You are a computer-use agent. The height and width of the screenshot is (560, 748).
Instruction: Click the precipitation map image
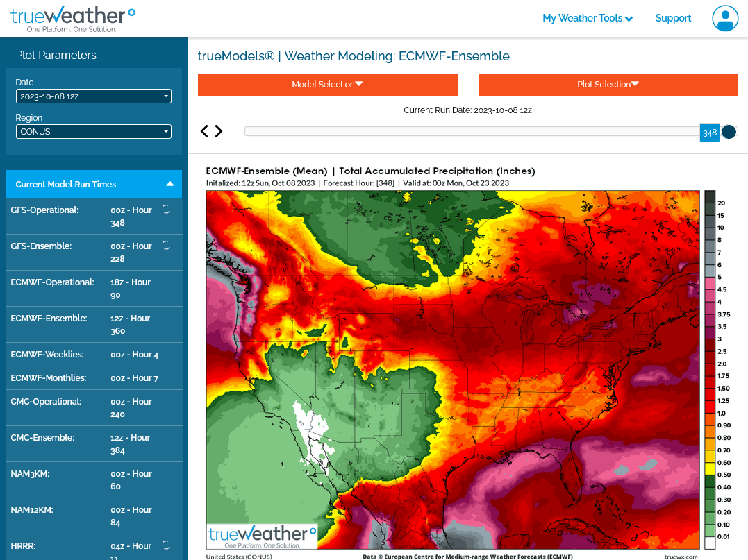click(453, 370)
